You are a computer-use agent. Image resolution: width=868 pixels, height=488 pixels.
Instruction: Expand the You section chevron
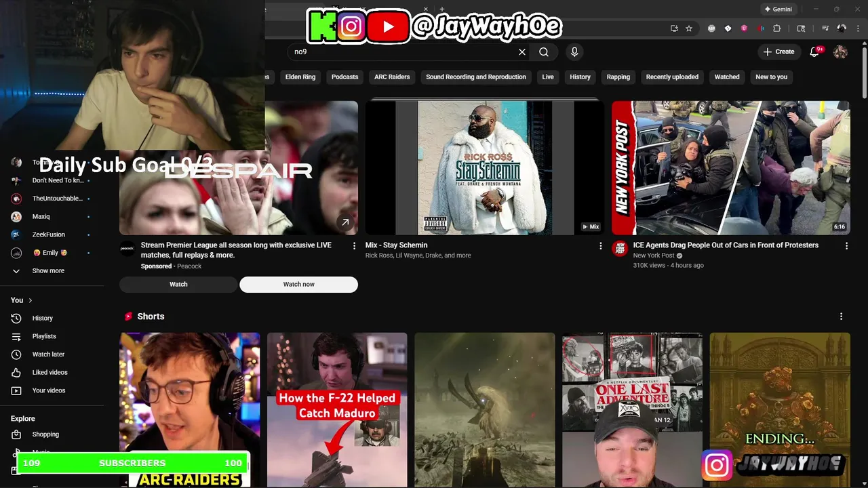[x=30, y=300]
